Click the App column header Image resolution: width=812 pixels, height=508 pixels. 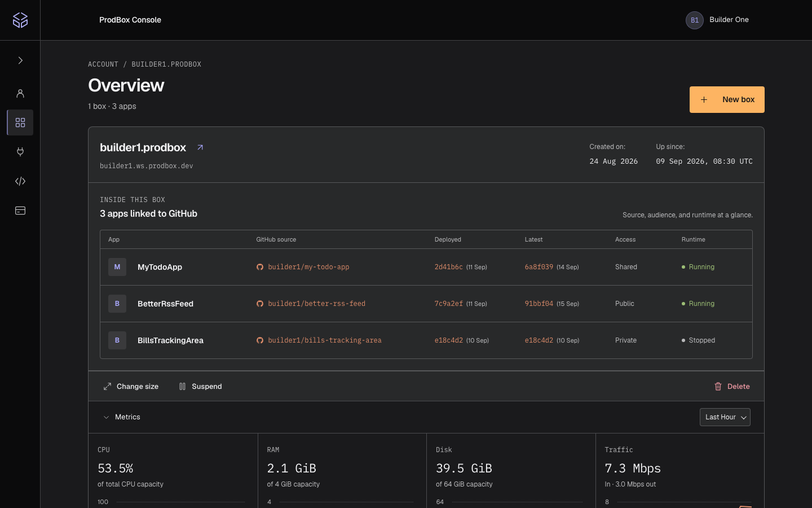114,239
